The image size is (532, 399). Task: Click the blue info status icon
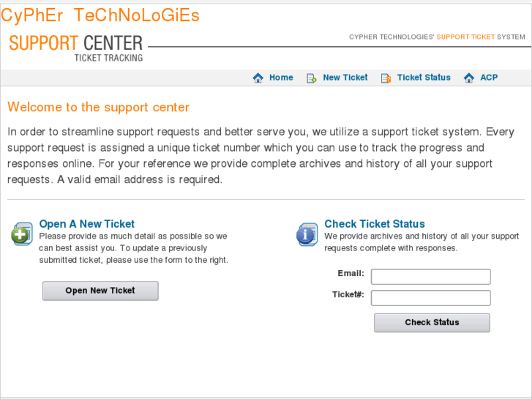click(307, 234)
